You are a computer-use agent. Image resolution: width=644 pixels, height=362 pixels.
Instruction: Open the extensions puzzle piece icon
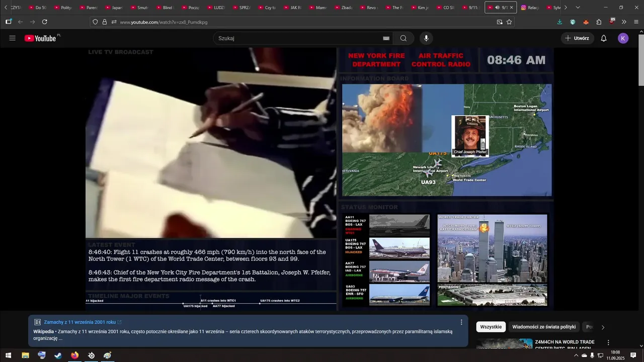[x=599, y=22]
